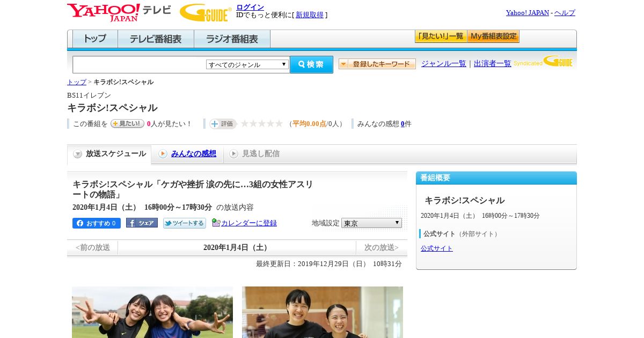The image size is (644, 338).
Task: Click the blue 検索 search button
Action: pos(311,64)
